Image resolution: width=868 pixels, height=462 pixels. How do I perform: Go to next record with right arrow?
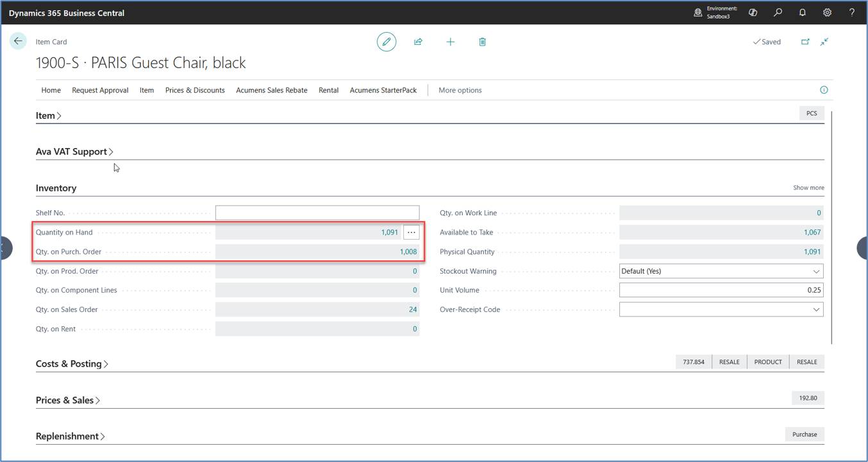click(x=862, y=247)
